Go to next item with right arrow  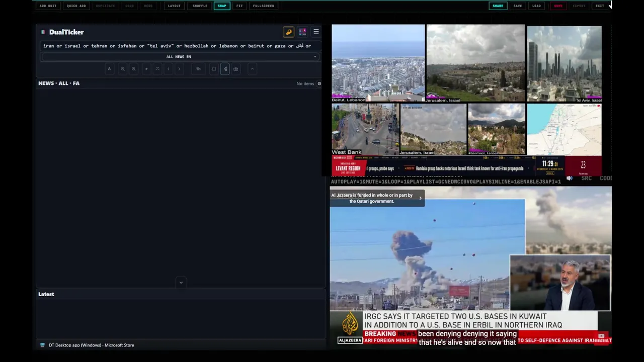(179, 69)
